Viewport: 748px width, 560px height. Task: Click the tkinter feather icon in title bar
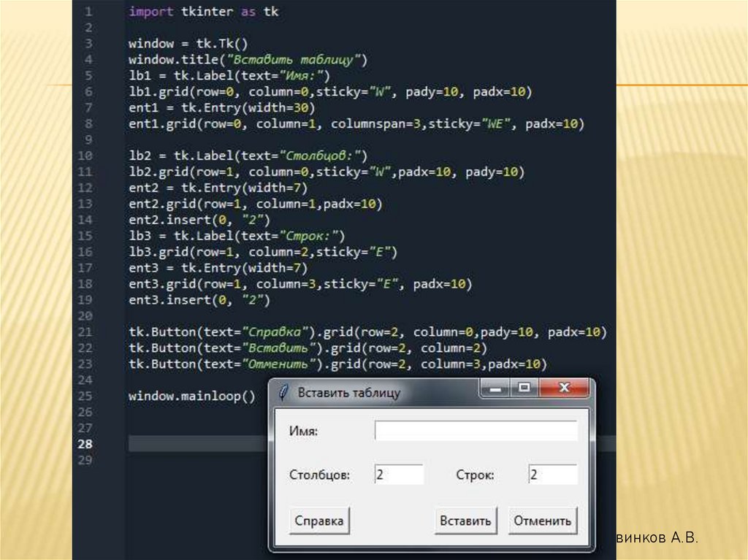coord(283,393)
